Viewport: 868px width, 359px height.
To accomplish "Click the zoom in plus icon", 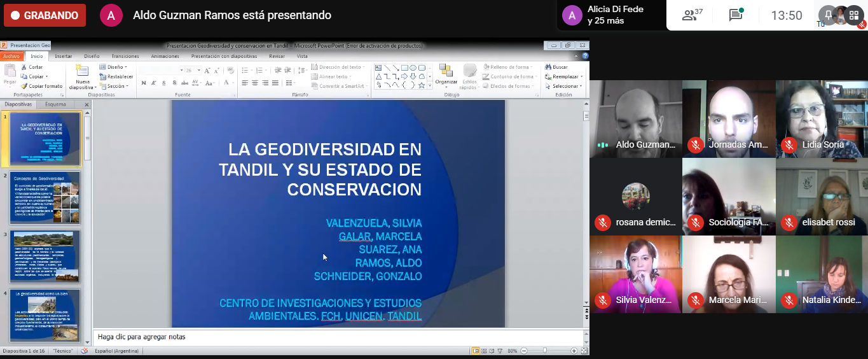I will point(574,351).
